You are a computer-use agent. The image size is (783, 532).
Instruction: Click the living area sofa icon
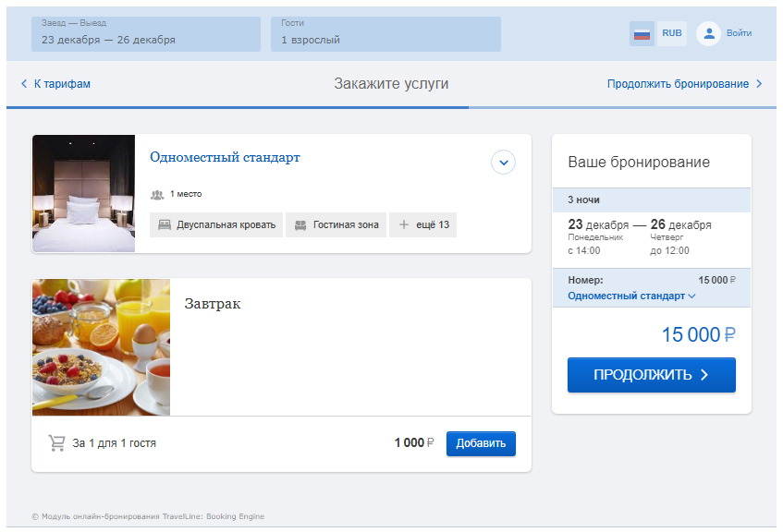point(300,225)
